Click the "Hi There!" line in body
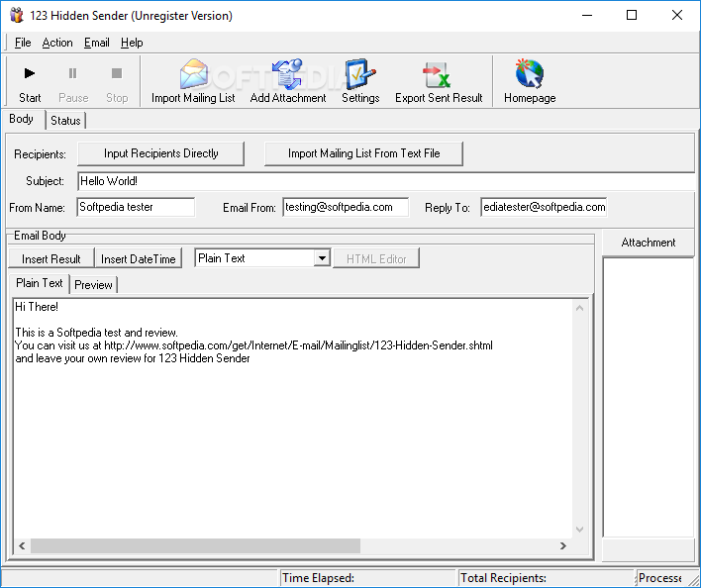The width and height of the screenshot is (701, 588). [37, 307]
